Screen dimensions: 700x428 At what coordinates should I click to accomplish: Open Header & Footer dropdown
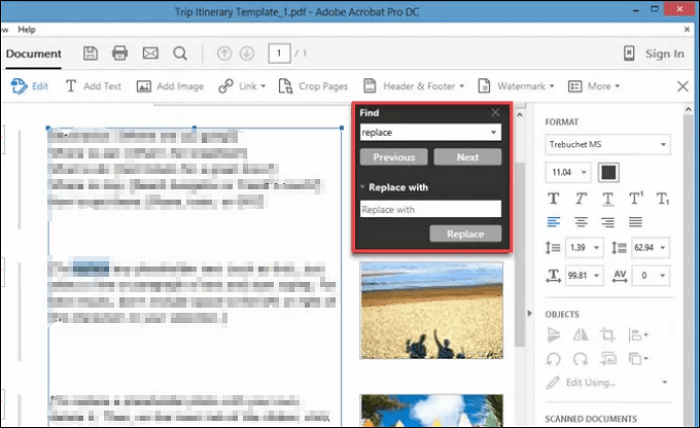point(414,86)
